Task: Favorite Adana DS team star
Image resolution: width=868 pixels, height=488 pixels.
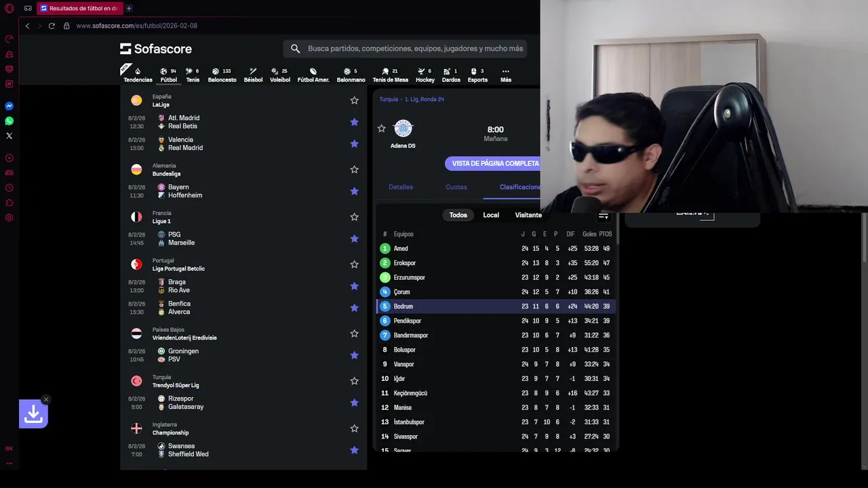Action: 381,128
